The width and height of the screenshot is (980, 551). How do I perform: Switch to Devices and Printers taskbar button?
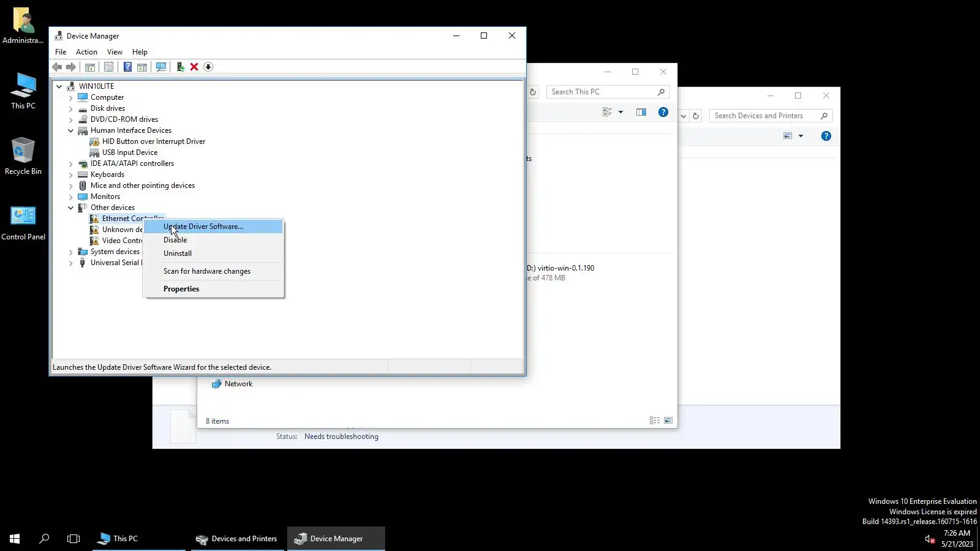[237, 539]
